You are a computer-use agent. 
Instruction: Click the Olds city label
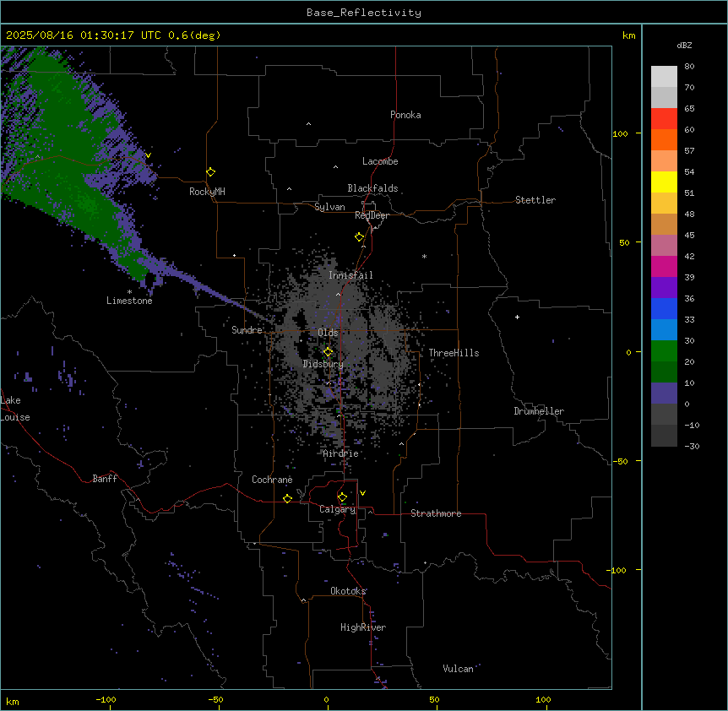(x=328, y=333)
